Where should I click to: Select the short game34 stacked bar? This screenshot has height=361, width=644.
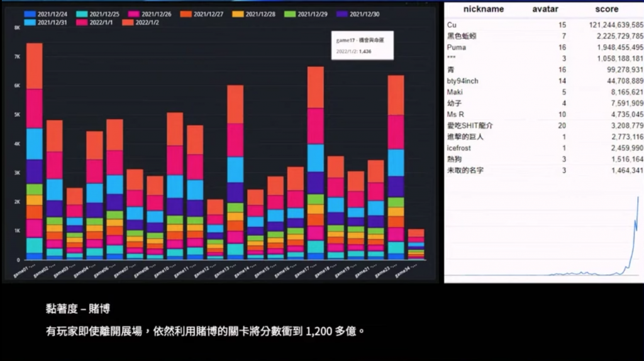416,245
